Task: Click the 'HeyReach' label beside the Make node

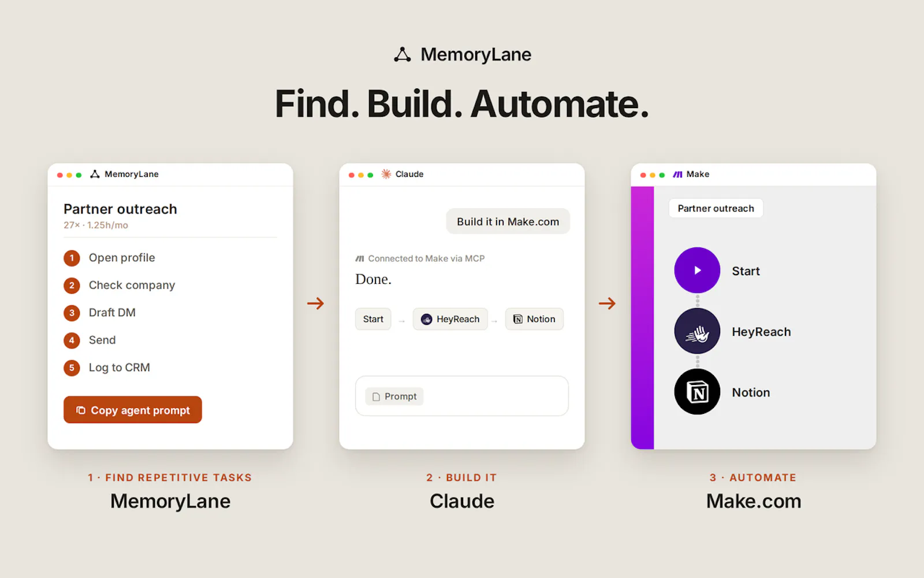Action: pos(761,332)
